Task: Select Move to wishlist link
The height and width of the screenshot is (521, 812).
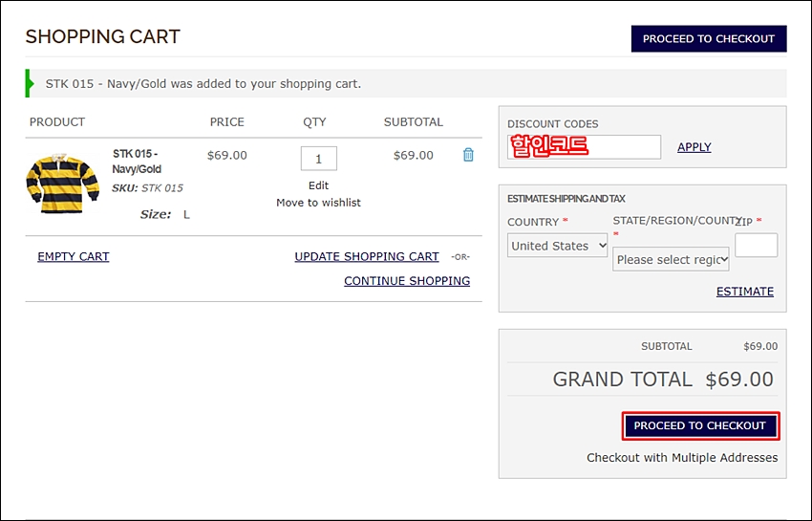Action: [x=318, y=203]
